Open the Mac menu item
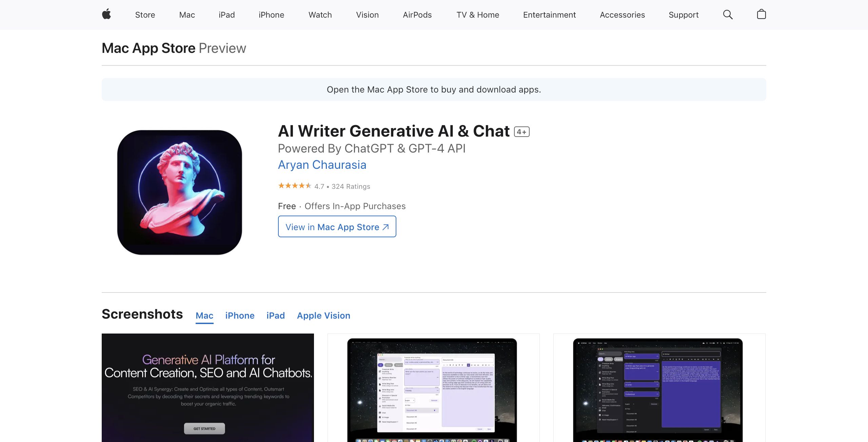This screenshot has height=442, width=868. pyautogui.click(x=187, y=15)
